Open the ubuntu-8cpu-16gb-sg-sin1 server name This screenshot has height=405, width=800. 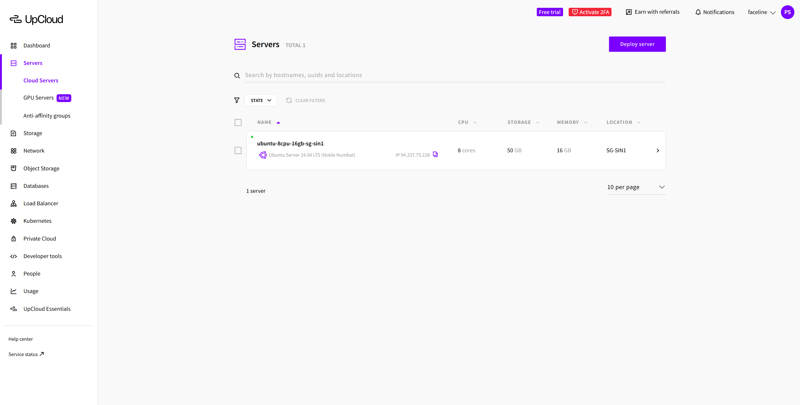[x=290, y=144]
